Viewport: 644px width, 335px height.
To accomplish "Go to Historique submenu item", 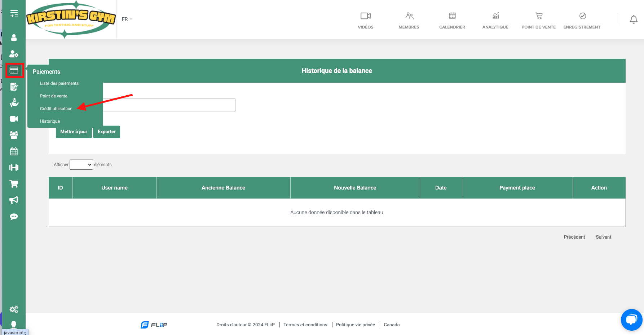I will tap(50, 121).
